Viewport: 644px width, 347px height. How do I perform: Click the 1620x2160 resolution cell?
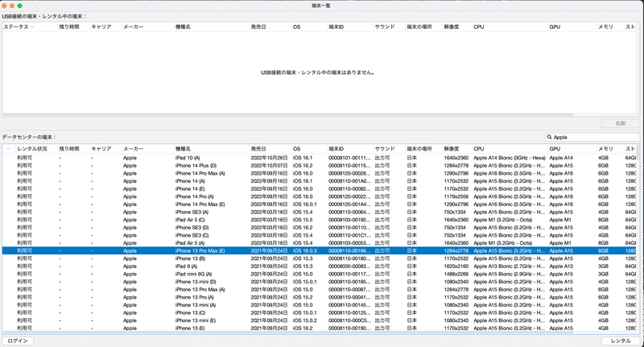coord(456,266)
